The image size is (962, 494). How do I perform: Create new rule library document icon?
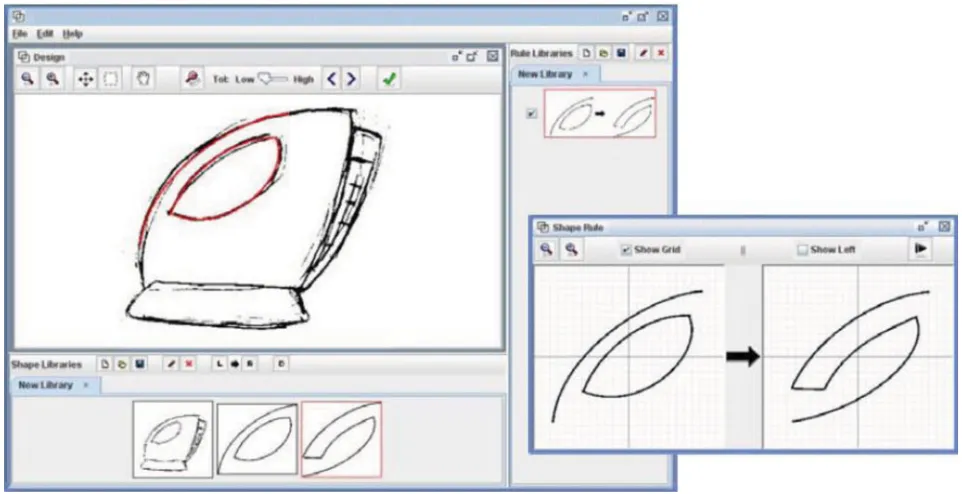click(587, 53)
